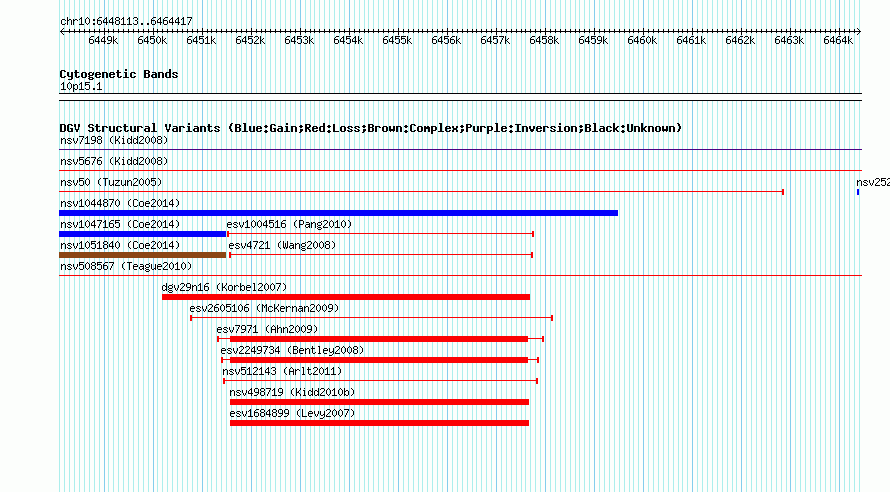Click the 6463k ruler tick label
The width and height of the screenshot is (890, 492).
789,40
